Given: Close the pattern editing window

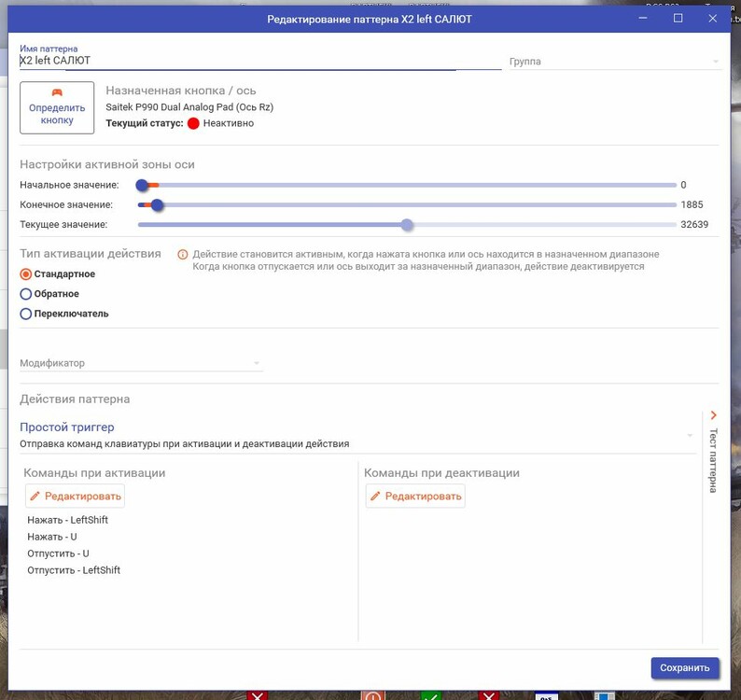Looking at the screenshot, I should [x=713, y=18].
